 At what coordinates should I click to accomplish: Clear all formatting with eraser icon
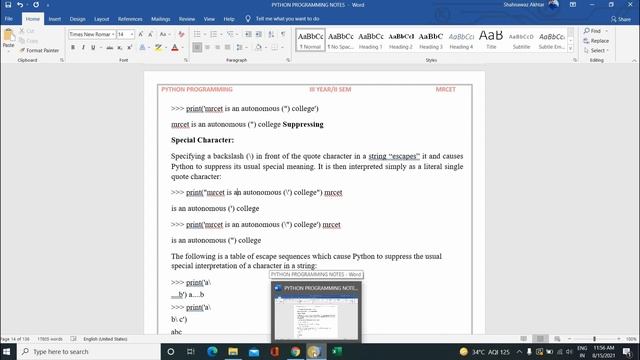tap(181, 34)
